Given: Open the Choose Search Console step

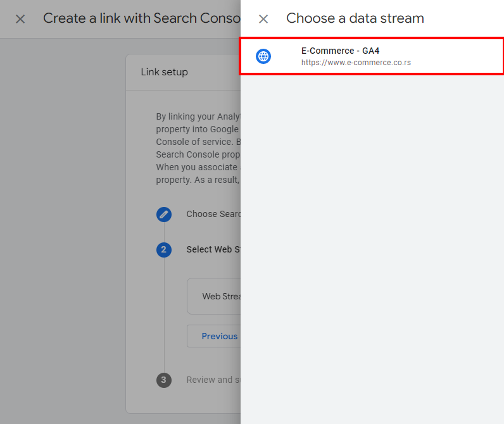Looking at the screenshot, I should click(x=213, y=214).
